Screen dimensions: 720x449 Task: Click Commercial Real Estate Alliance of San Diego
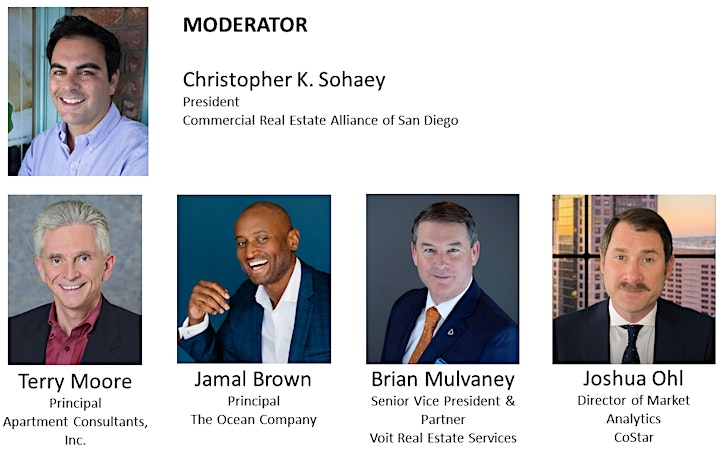[x=321, y=120]
